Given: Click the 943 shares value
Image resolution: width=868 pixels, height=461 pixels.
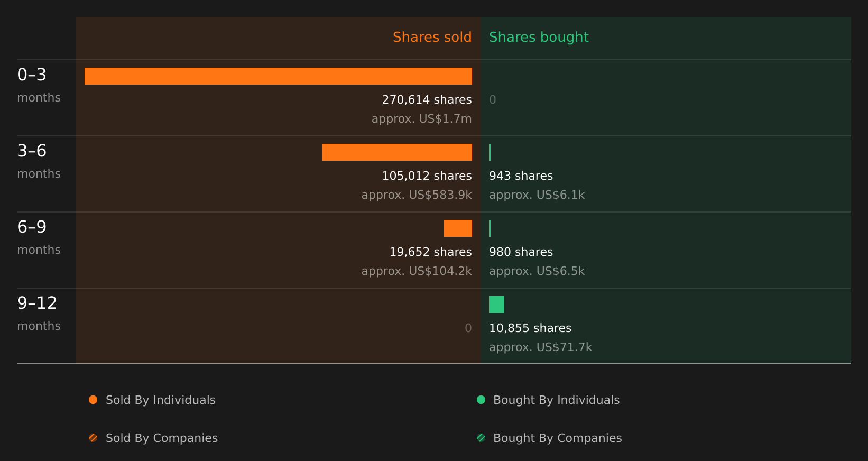Looking at the screenshot, I should point(521,176).
